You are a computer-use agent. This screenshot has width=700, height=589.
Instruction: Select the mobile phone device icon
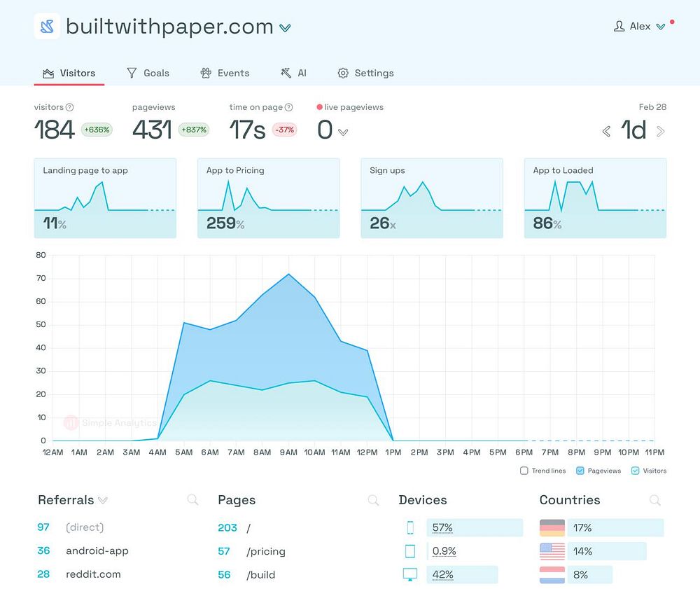(x=410, y=528)
